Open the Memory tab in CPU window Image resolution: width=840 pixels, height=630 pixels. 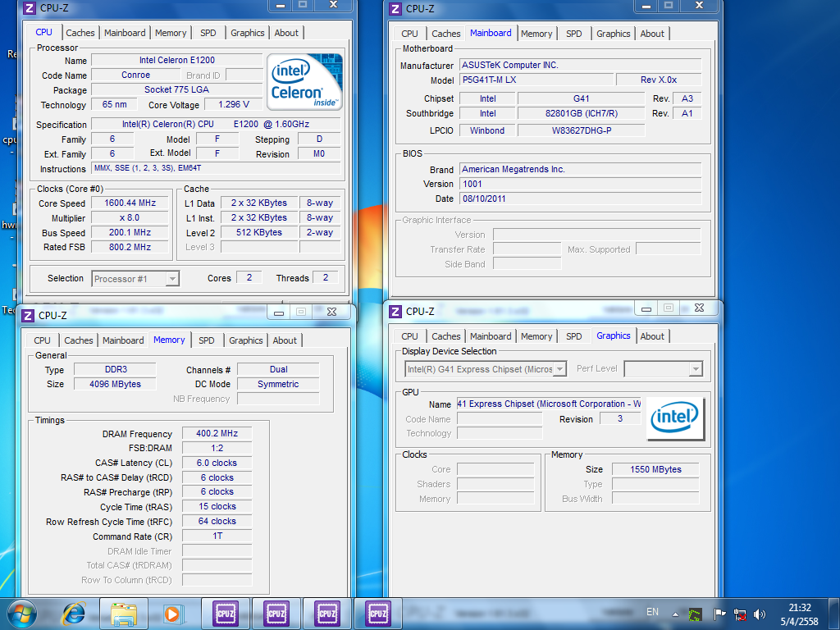(171, 33)
